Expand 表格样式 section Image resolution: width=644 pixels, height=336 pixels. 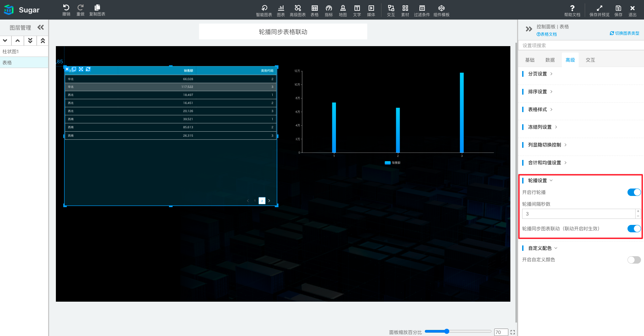point(540,109)
